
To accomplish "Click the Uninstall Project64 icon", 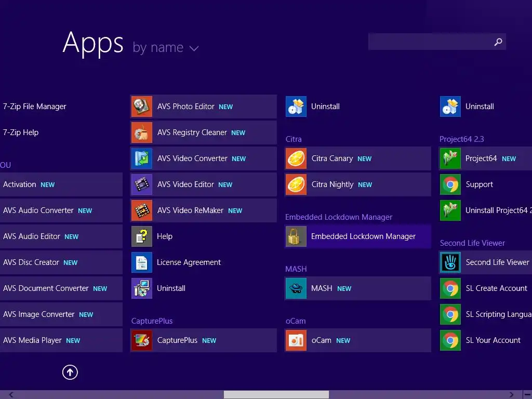I will tap(450, 210).
